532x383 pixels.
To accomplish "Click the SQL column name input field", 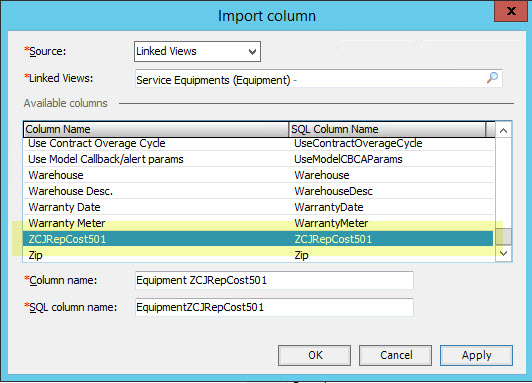I will coord(274,307).
